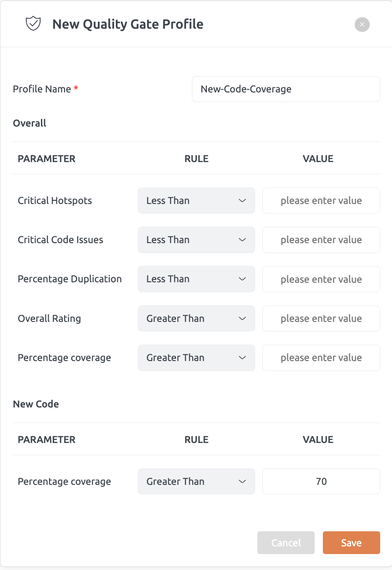Open the Percentage Duplication rule dropdown
Viewport: 392px width, 570px height.
click(196, 279)
